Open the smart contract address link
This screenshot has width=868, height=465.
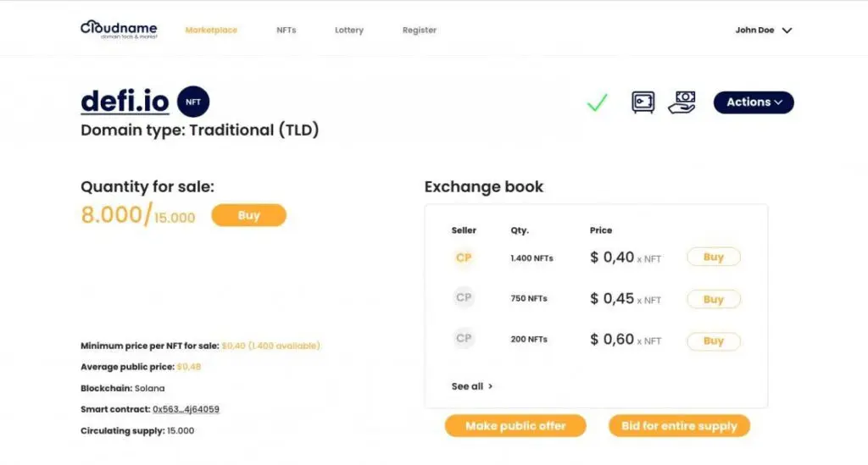[x=186, y=410]
